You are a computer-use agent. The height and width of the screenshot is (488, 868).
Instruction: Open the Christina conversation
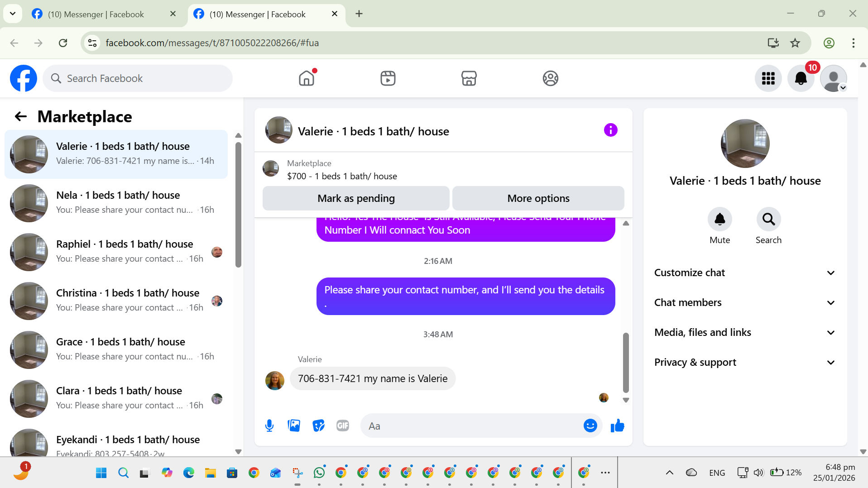(x=116, y=301)
